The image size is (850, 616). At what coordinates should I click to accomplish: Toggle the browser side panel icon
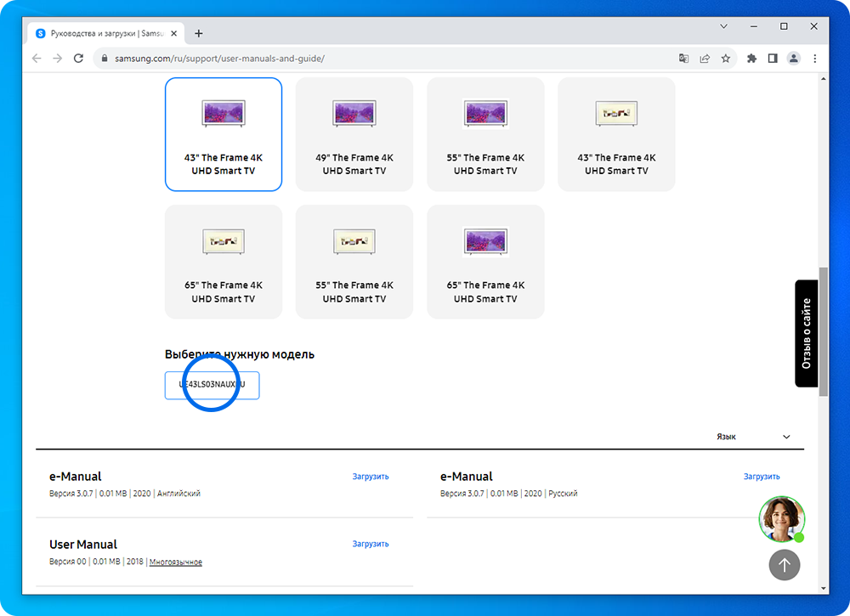tap(773, 59)
